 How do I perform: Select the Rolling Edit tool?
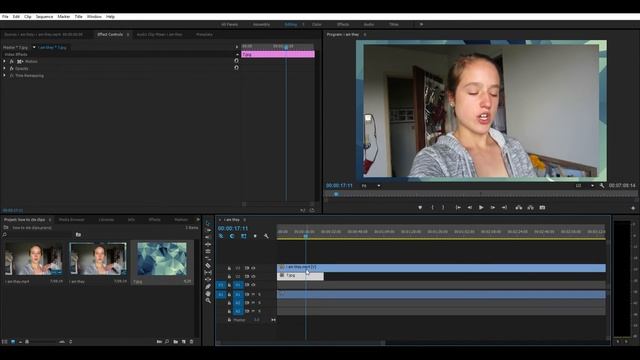(x=208, y=244)
